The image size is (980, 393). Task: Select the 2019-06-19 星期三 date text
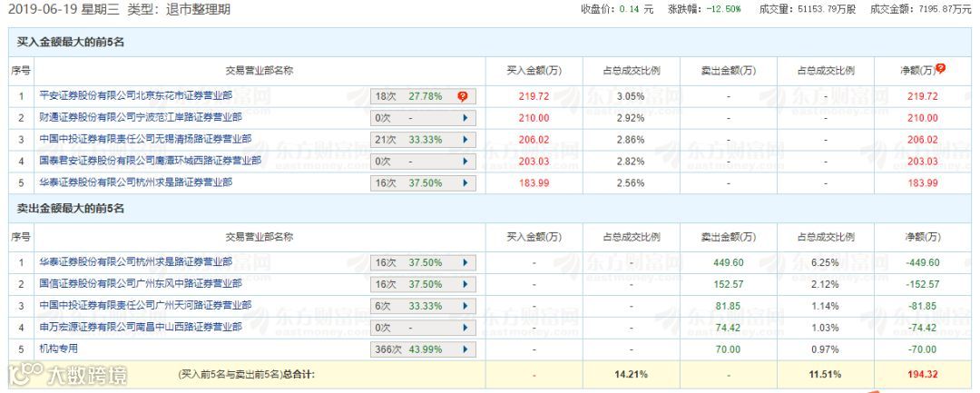(64, 10)
